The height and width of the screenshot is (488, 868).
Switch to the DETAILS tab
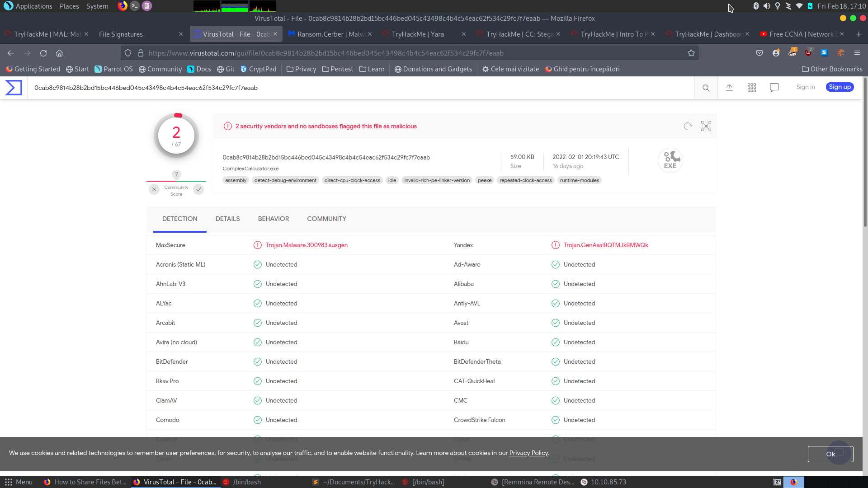coord(227,219)
